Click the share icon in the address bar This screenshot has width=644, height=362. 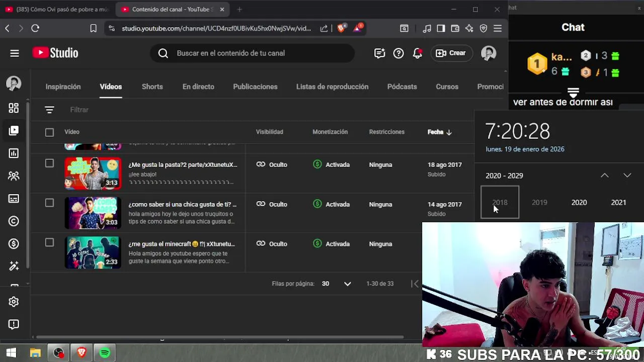point(324,29)
